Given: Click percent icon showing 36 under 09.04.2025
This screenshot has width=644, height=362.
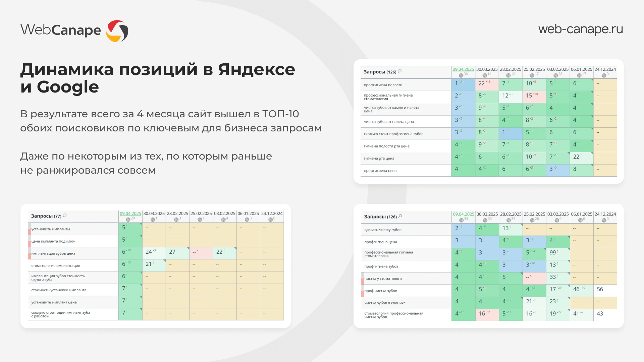Looking at the screenshot, I should tap(461, 75).
